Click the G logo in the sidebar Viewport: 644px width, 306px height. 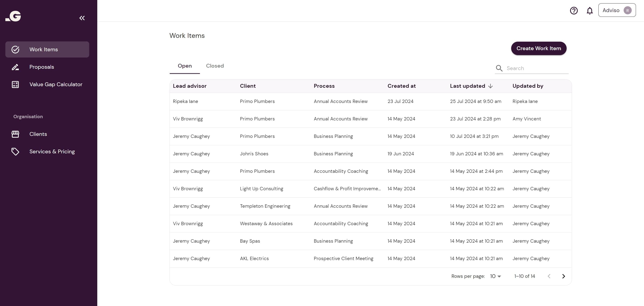pos(13,16)
